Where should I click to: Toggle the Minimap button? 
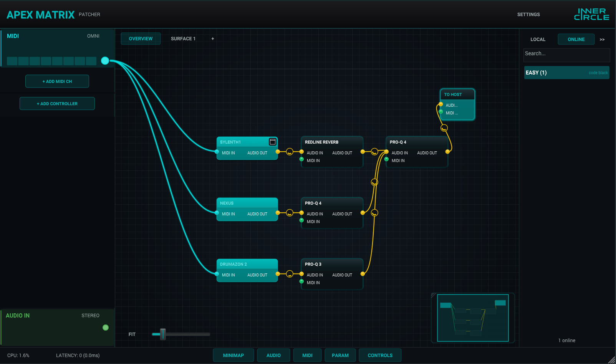pyautogui.click(x=233, y=356)
